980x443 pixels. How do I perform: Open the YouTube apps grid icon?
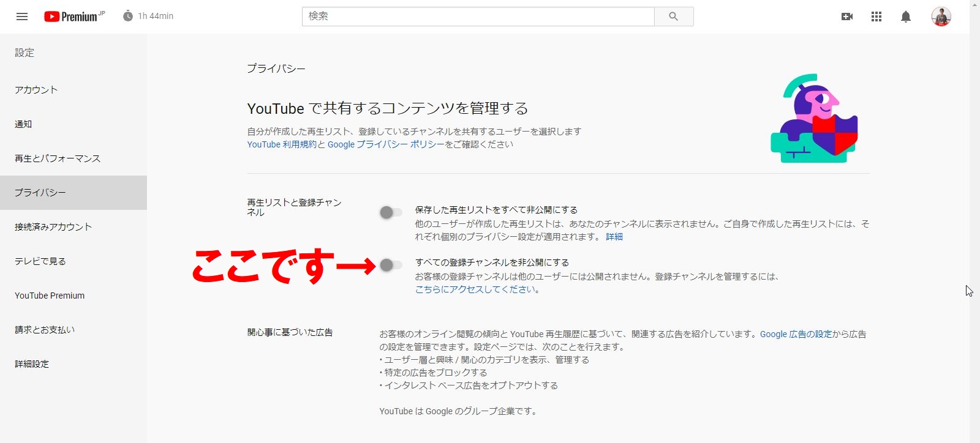[876, 17]
